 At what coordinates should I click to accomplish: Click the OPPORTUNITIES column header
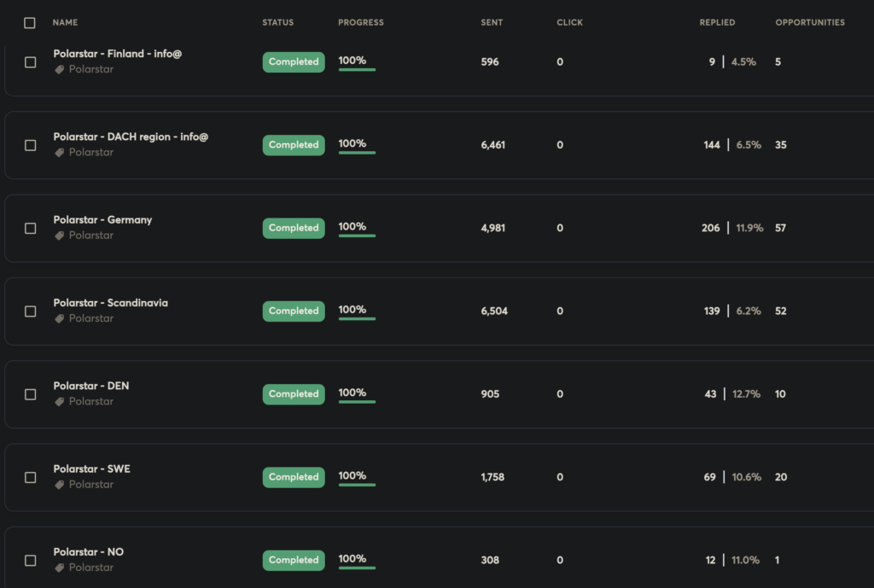point(809,23)
